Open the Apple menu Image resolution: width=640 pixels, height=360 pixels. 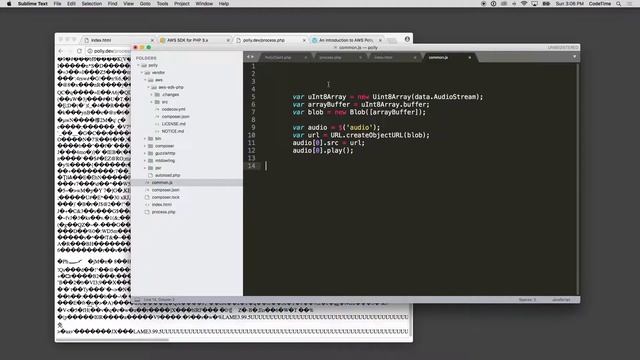click(x=9, y=4)
